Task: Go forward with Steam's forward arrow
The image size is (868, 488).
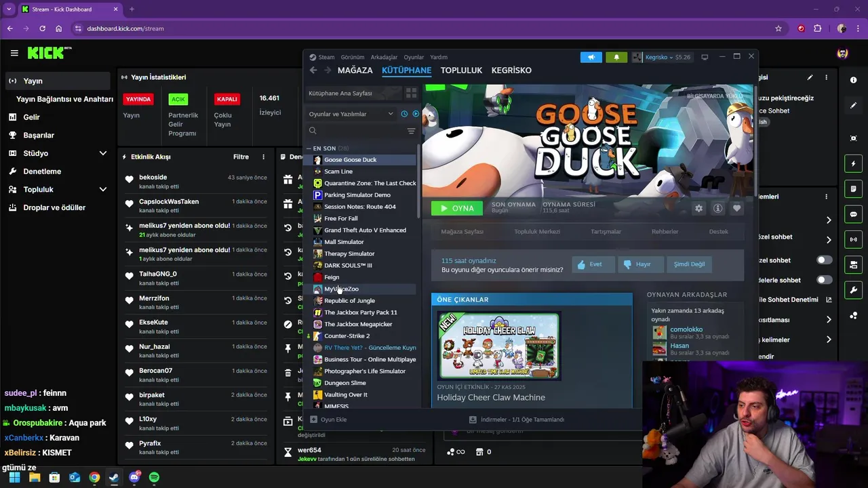Action: [x=328, y=70]
